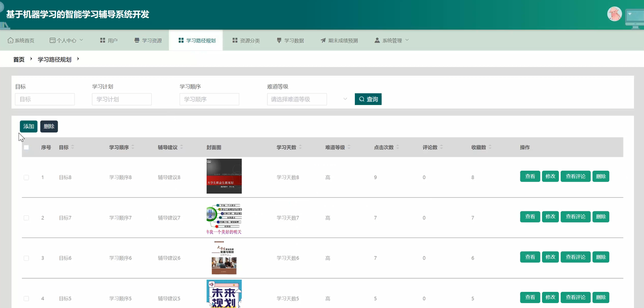The width and height of the screenshot is (644, 308).
Task: Switch to the 学习资源 tab
Action: pos(148,40)
